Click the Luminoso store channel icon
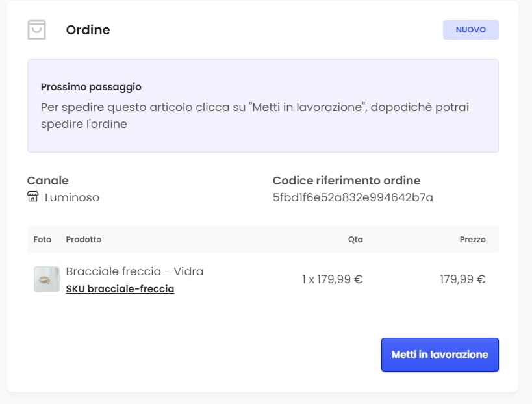Viewport: 532px width, 404px height. 33,197
